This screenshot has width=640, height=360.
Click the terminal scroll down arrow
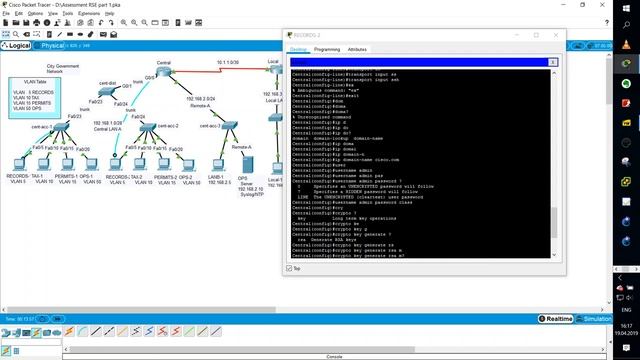554,255
